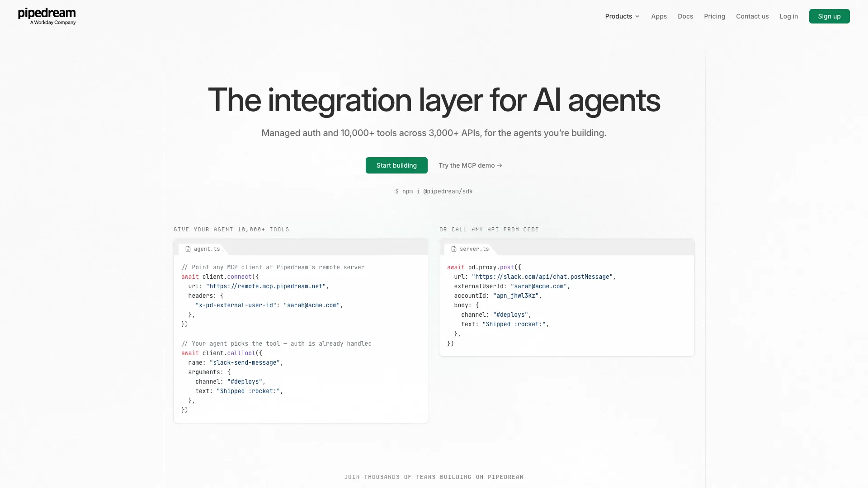Click the client.callTool code line
Screen dimensions: 868x488
(x=222, y=353)
